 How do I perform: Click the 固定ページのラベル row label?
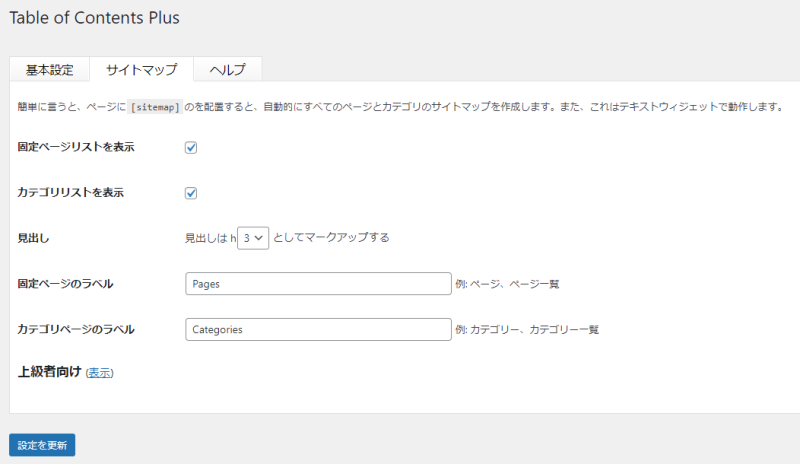point(65,284)
